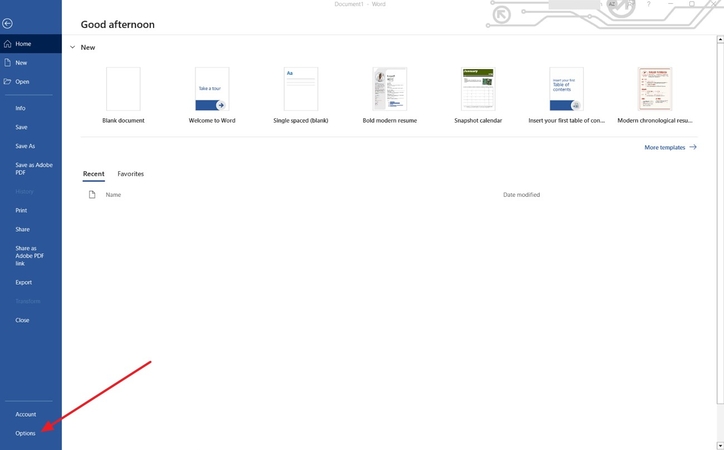This screenshot has width=724, height=450.
Task: Click the arrow icon beside More templates
Action: (693, 147)
